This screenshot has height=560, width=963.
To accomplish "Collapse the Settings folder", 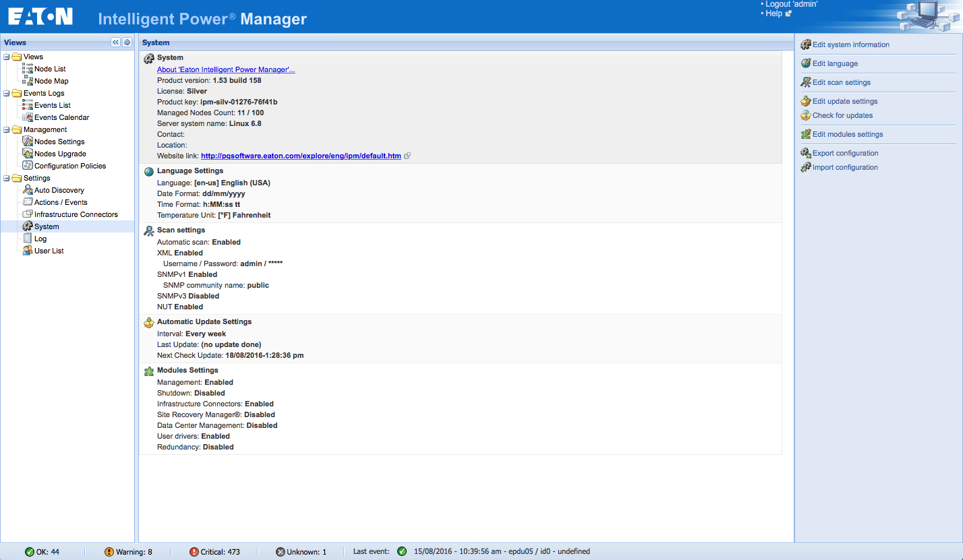I will (7, 179).
